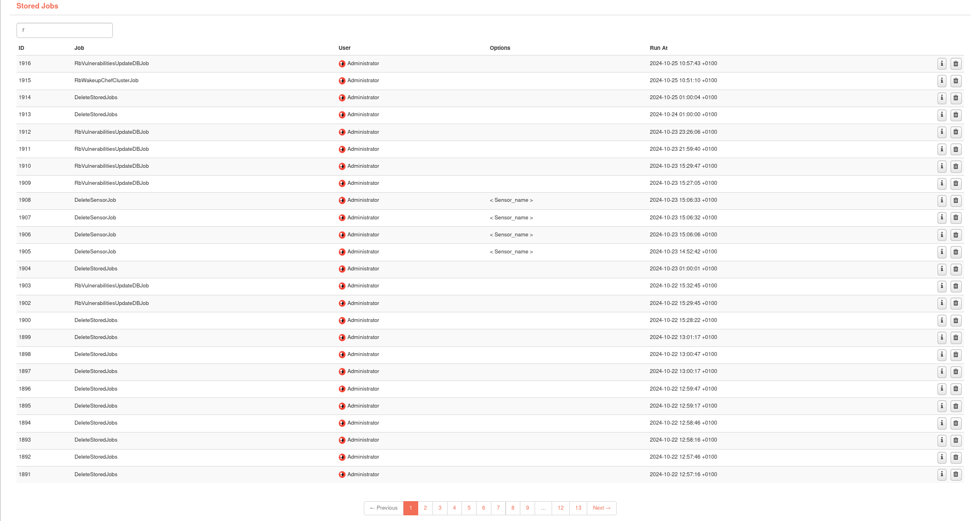View info for job 1914
This screenshot has height=521, width=980.
(x=942, y=98)
